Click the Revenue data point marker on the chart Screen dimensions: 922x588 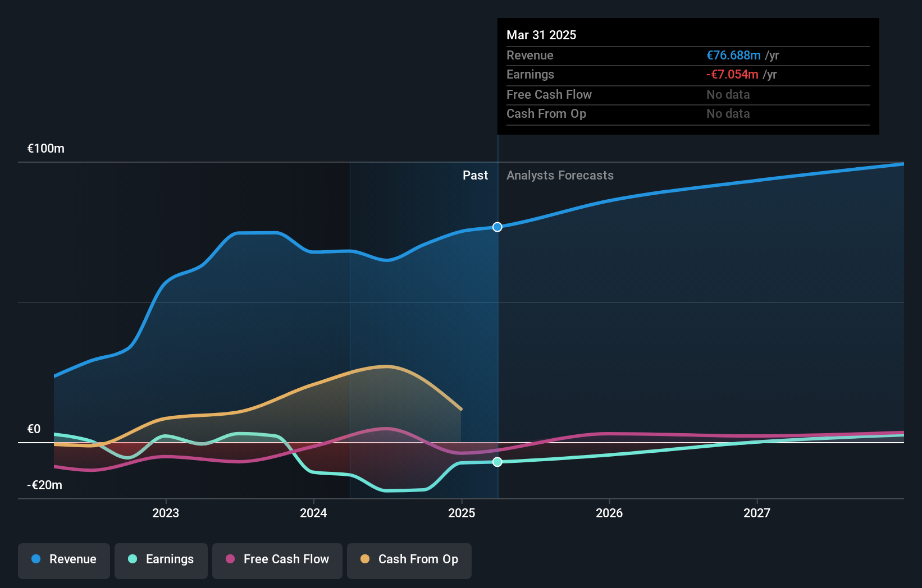496,227
